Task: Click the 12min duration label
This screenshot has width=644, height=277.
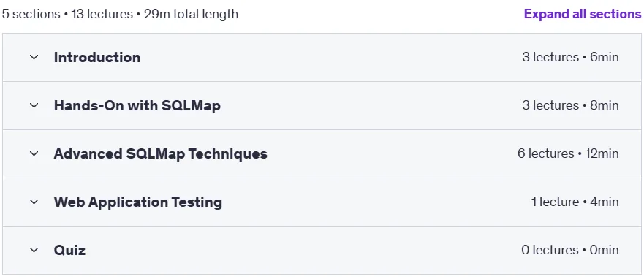Action: click(602, 154)
